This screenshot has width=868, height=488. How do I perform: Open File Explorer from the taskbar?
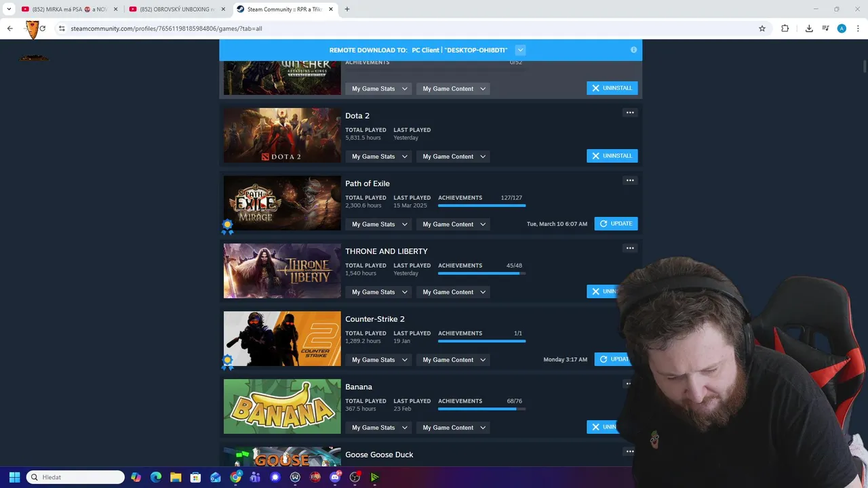[176, 477]
